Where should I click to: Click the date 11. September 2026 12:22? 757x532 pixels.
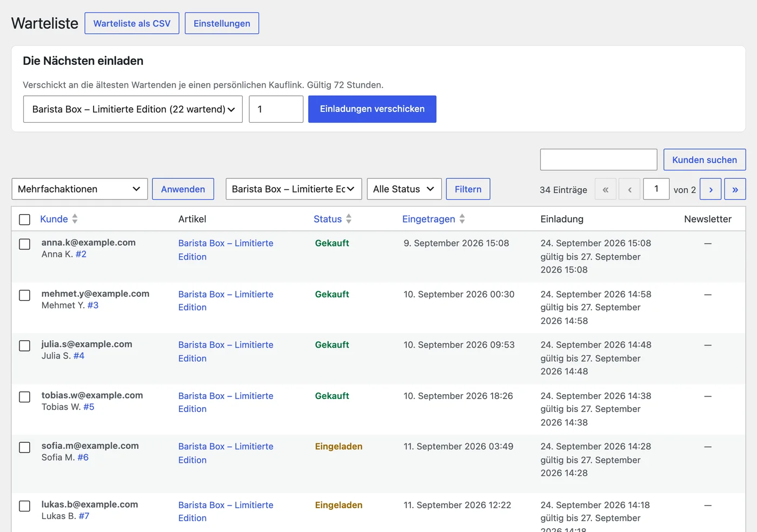(x=457, y=505)
